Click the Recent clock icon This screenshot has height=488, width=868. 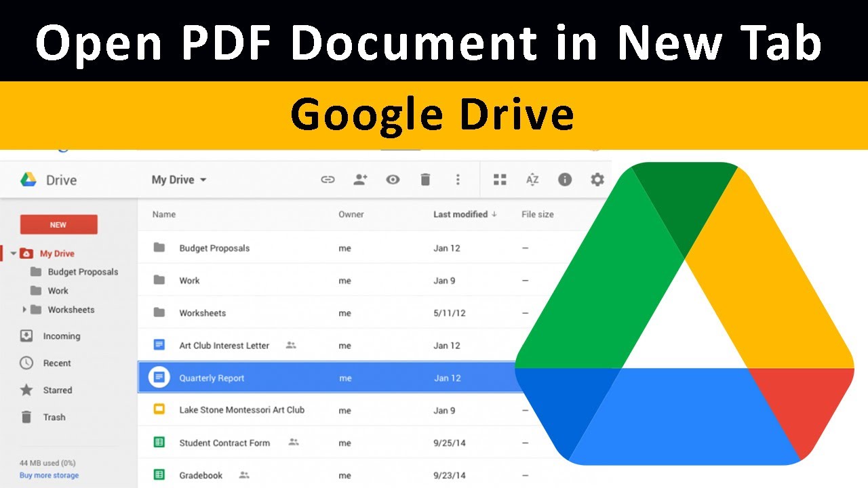click(26, 363)
